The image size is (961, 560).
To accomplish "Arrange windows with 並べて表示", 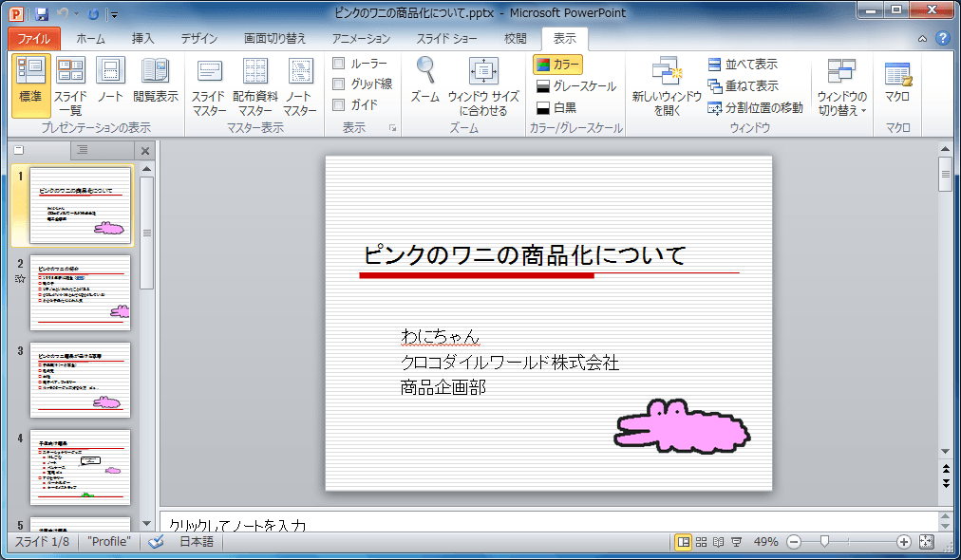I will pyautogui.click(x=743, y=65).
